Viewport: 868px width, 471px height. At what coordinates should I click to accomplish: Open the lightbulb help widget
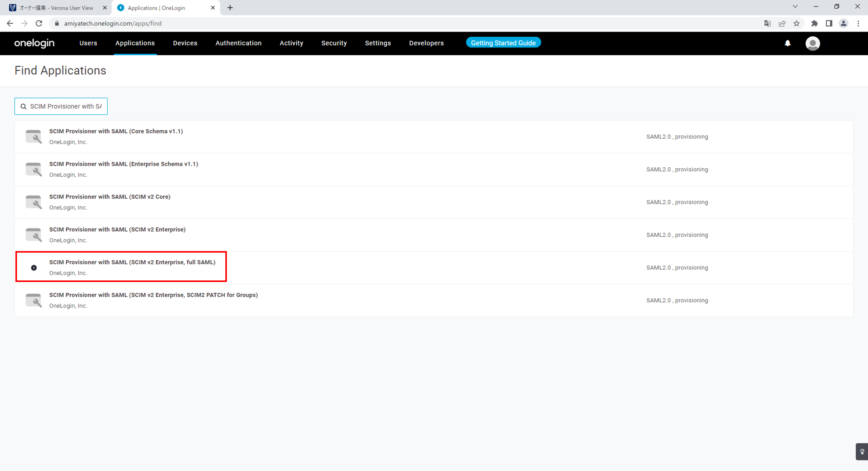[x=862, y=452]
